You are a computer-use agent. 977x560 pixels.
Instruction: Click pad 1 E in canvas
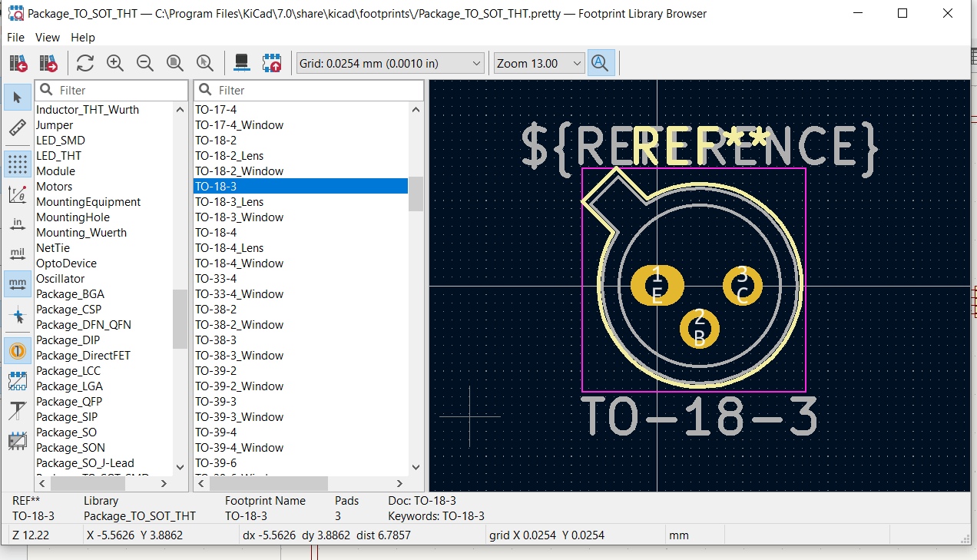click(657, 286)
